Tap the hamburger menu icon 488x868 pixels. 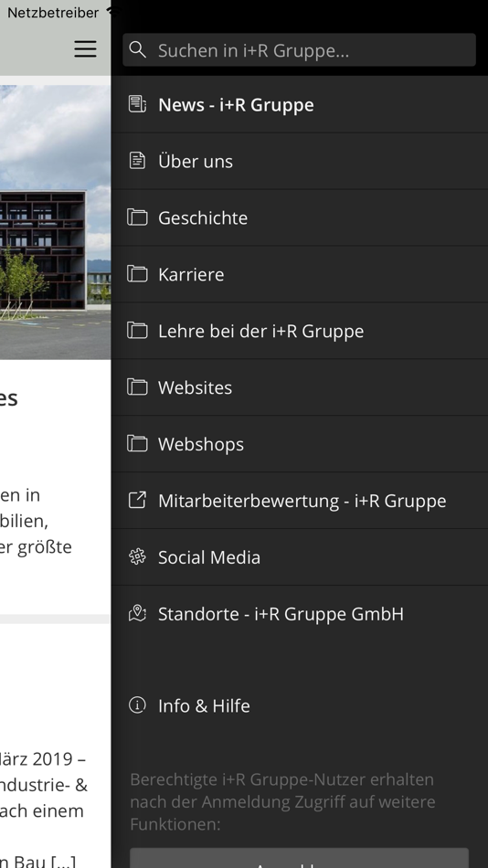click(85, 48)
